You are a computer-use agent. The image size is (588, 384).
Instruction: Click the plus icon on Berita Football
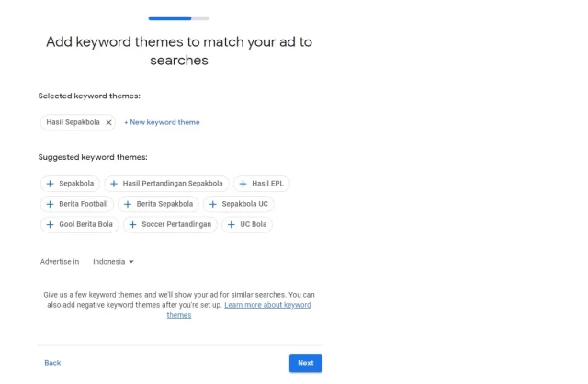pos(51,204)
